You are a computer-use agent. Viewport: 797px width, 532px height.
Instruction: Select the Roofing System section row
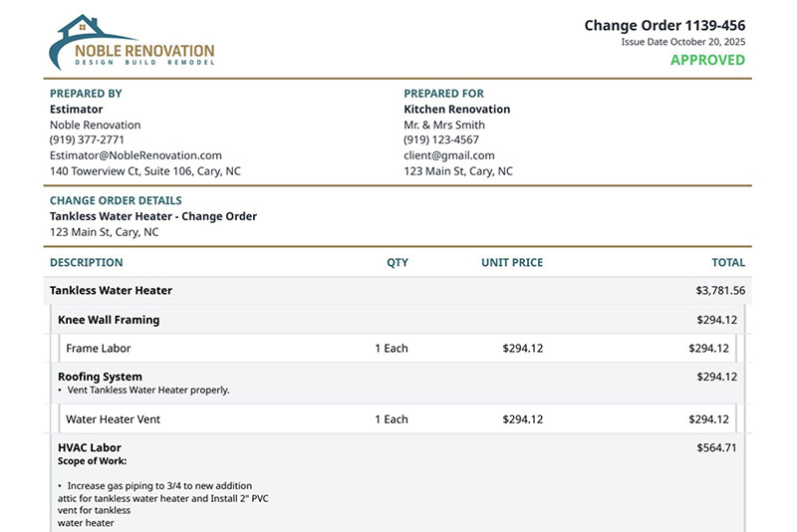point(100,378)
